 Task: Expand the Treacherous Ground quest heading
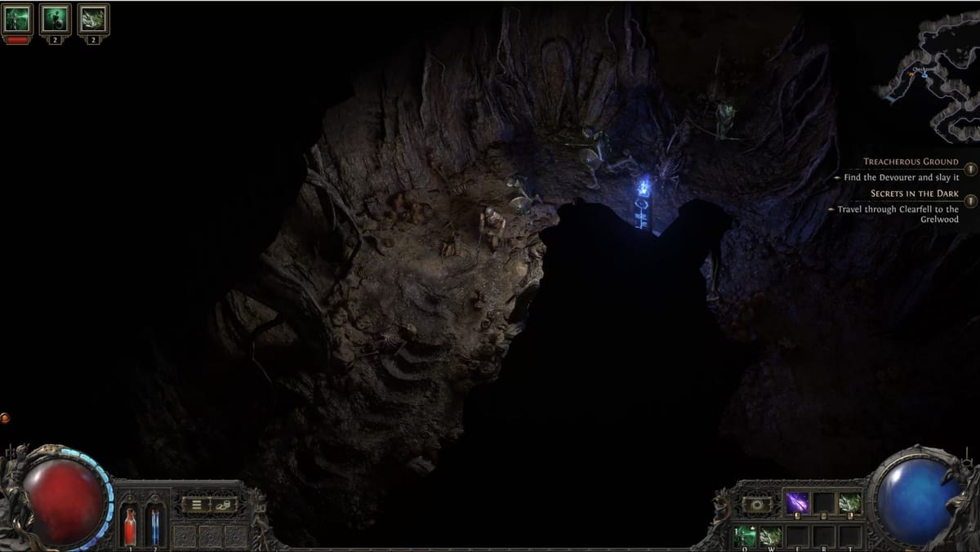click(911, 162)
